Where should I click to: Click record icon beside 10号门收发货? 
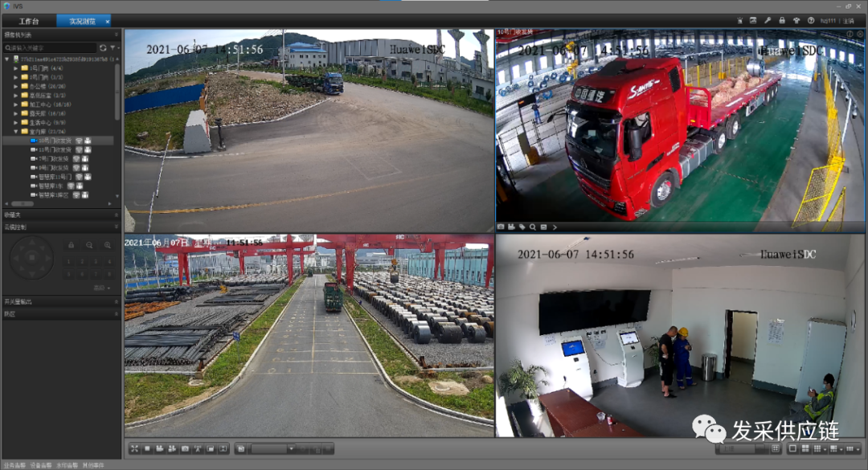coord(88,141)
